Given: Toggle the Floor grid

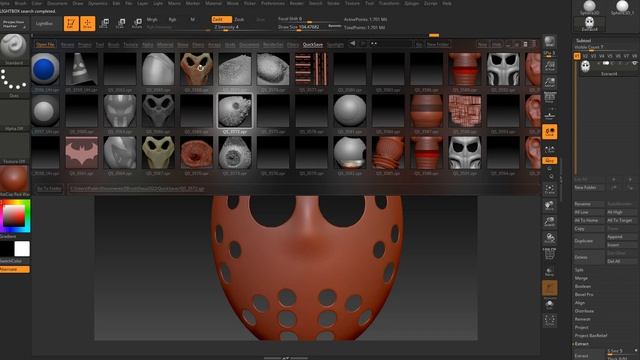Looking at the screenshot, I should (x=550, y=116).
